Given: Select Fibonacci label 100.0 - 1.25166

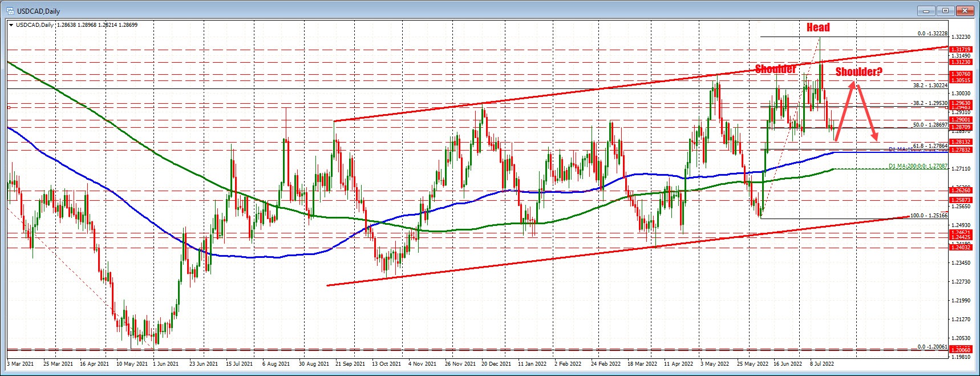Looking at the screenshot, I should pos(929,216).
